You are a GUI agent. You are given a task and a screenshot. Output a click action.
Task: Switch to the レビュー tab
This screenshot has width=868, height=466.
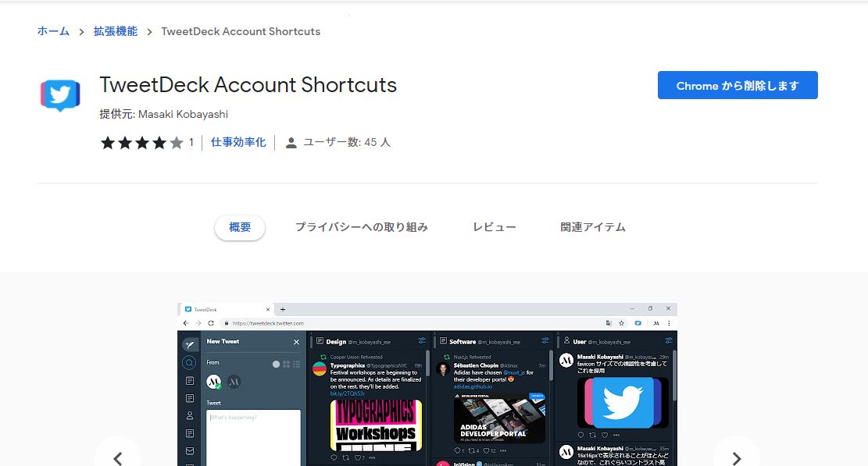(x=495, y=227)
